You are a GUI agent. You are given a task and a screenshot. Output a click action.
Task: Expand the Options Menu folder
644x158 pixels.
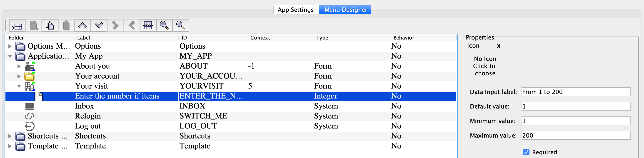10,46
